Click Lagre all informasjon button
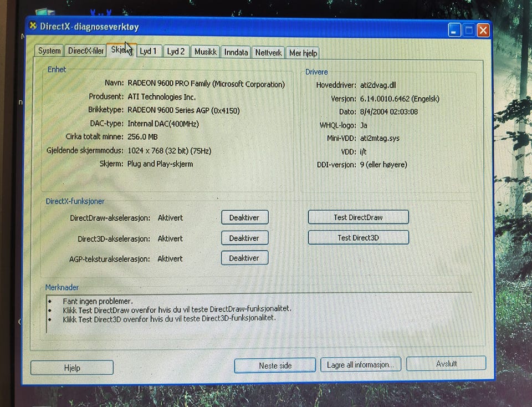The image size is (532, 407). (x=361, y=364)
